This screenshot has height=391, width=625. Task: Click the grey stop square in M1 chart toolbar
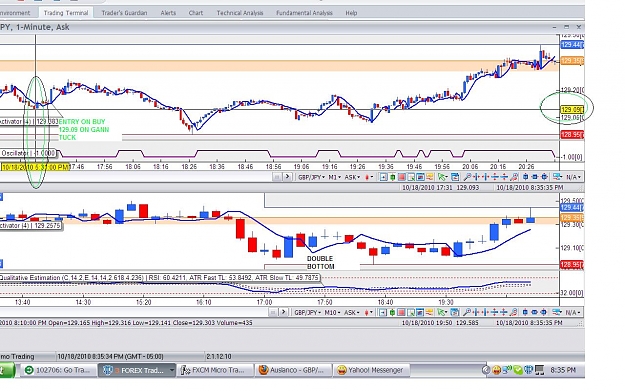(277, 177)
